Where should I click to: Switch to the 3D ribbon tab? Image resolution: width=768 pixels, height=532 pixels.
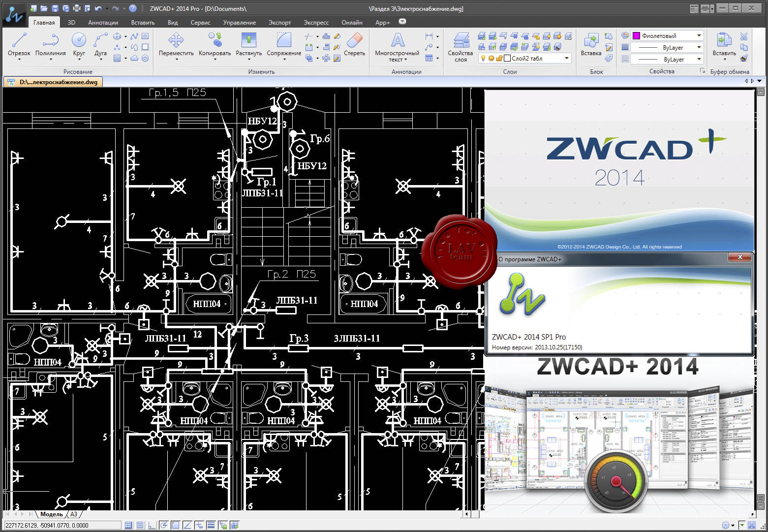pyautogui.click(x=71, y=22)
